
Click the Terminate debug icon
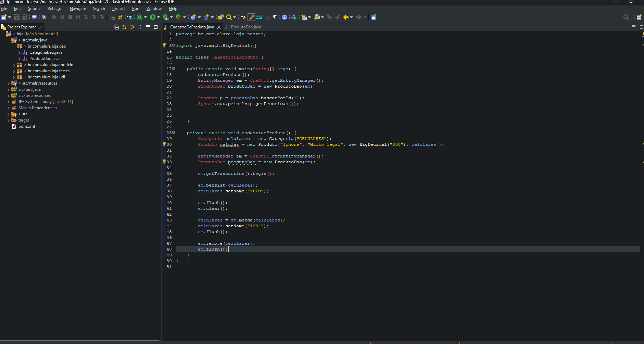[x=70, y=17]
